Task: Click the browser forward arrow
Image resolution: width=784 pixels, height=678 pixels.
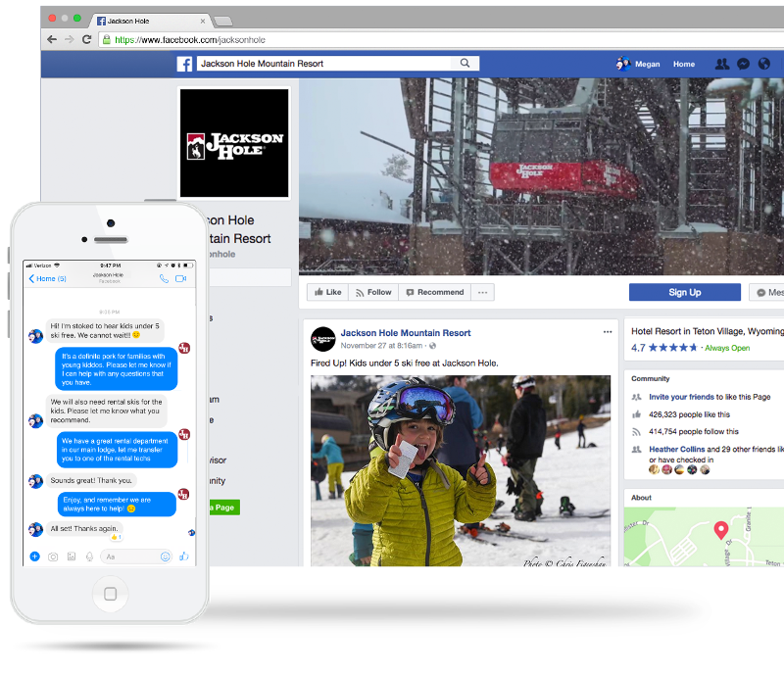Action: (x=69, y=39)
